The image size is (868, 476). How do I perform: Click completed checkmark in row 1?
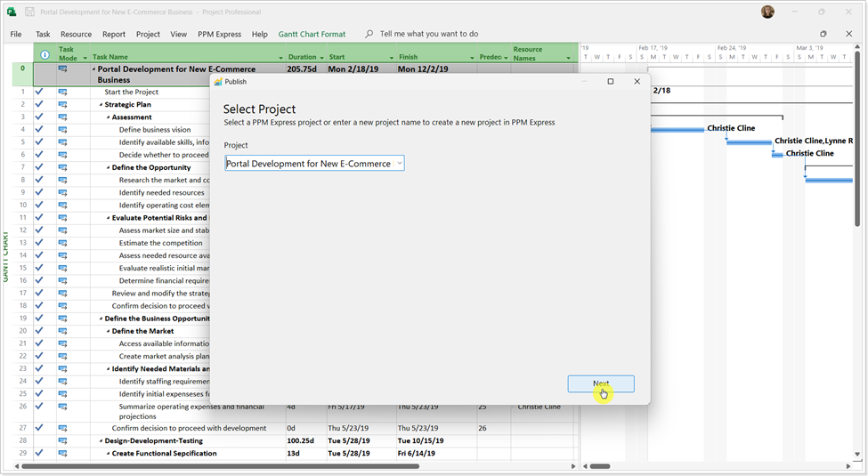tap(39, 92)
